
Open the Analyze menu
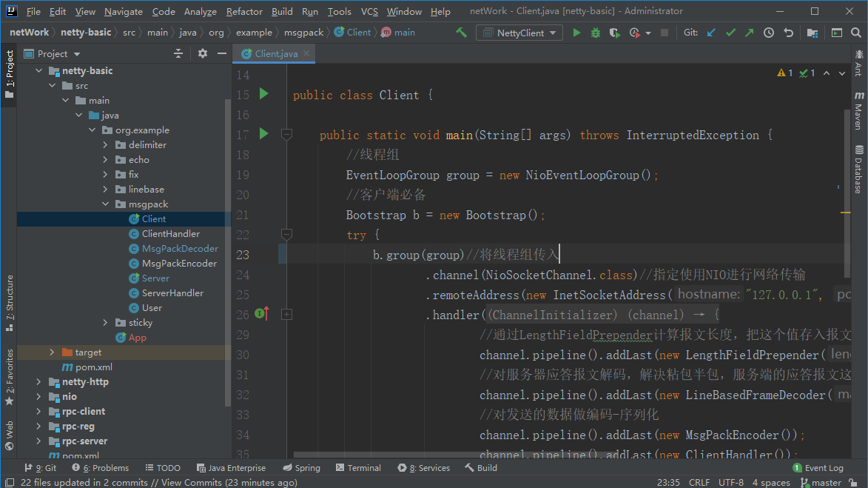(x=200, y=11)
